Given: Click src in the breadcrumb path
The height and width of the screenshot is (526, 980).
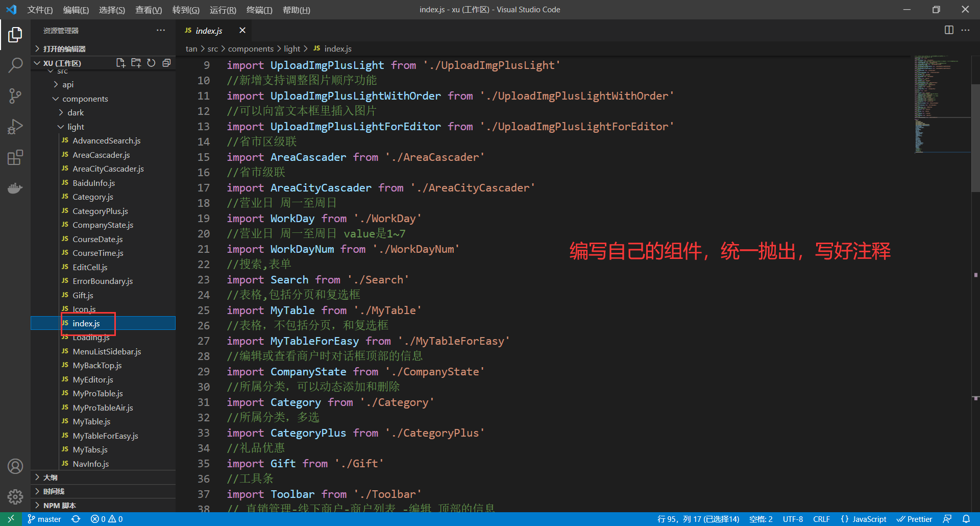Looking at the screenshot, I should click(x=213, y=49).
